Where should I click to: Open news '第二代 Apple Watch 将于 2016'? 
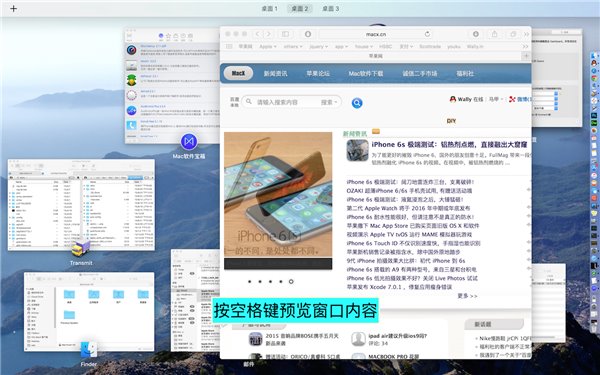(408, 208)
